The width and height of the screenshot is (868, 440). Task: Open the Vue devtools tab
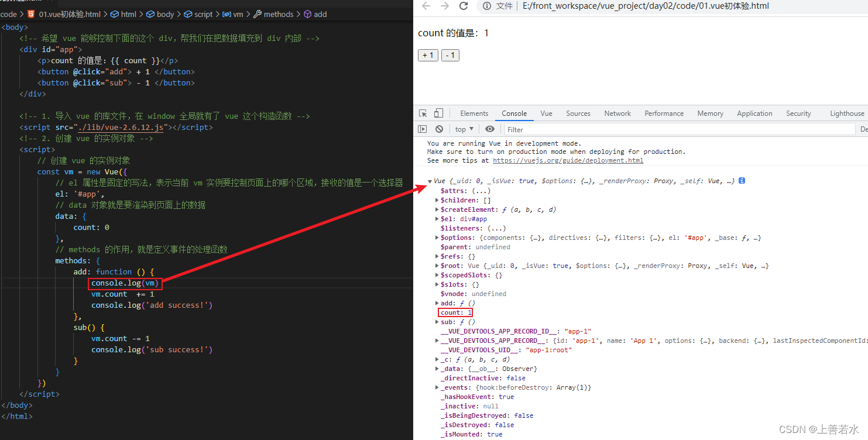547,114
